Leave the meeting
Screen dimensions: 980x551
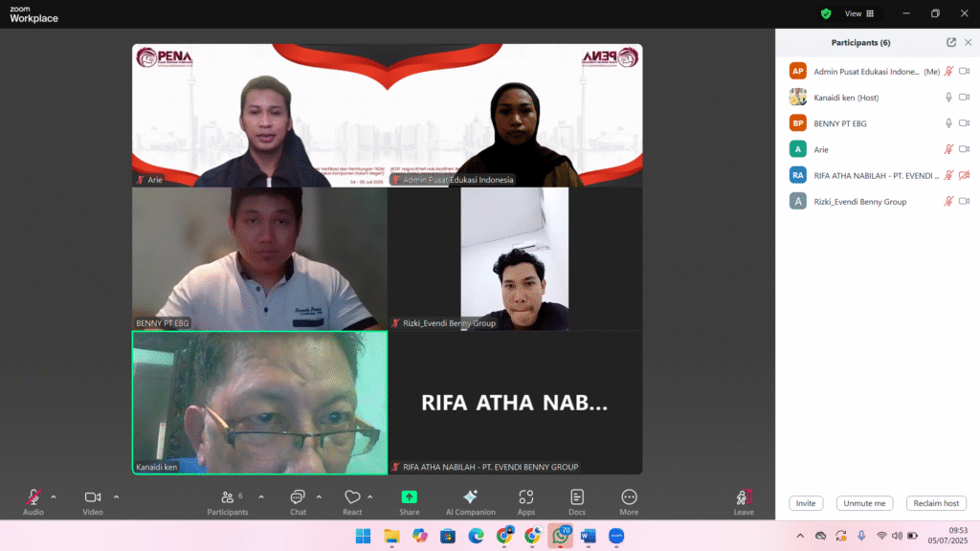pos(744,501)
